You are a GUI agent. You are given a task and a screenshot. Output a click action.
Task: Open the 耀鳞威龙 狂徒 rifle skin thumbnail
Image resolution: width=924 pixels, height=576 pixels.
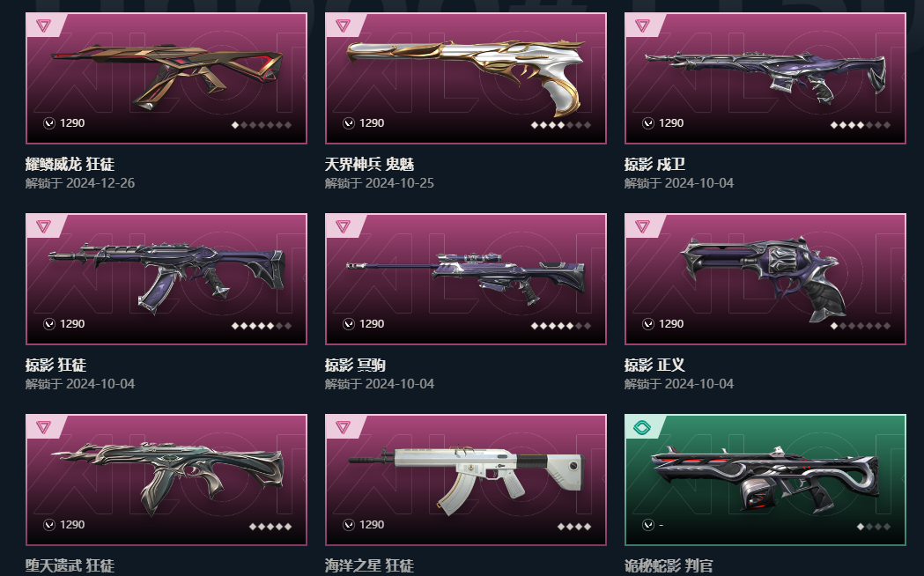tap(166, 76)
